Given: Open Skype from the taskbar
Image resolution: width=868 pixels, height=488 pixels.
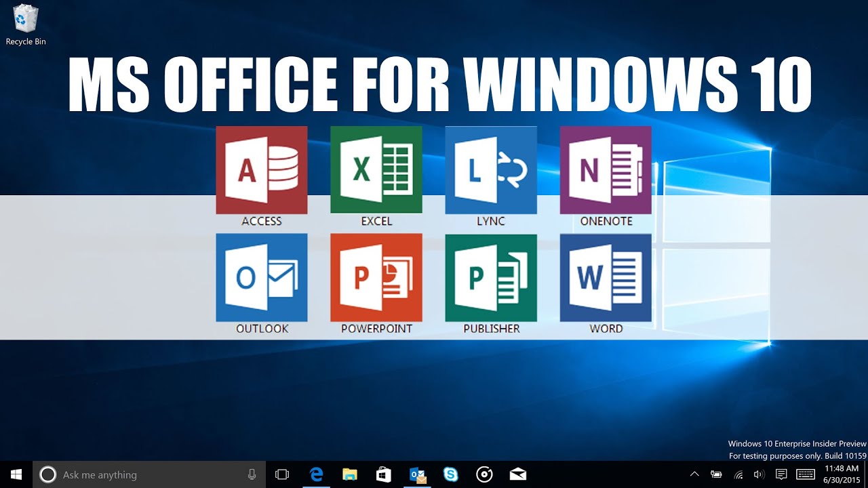Looking at the screenshot, I should pos(450,474).
